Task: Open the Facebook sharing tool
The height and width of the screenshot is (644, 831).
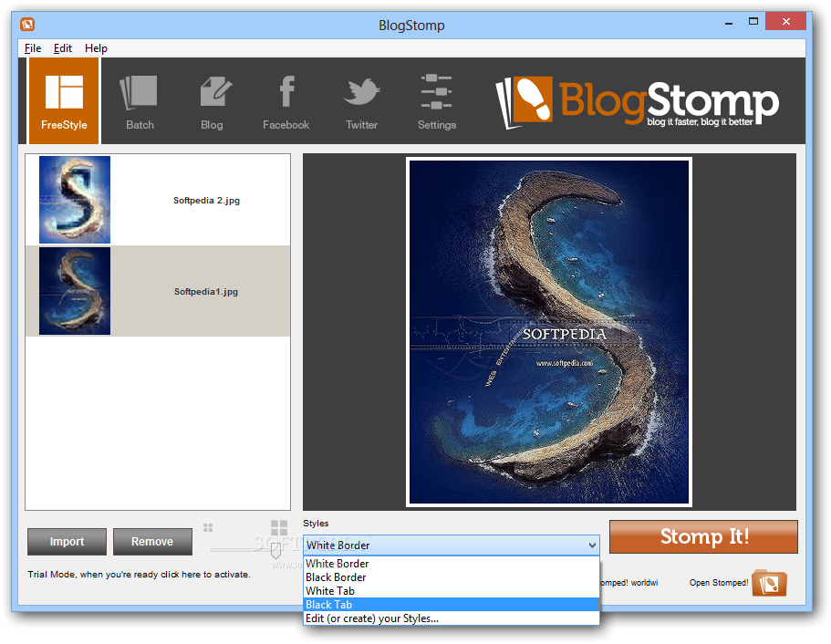Action: point(286,102)
